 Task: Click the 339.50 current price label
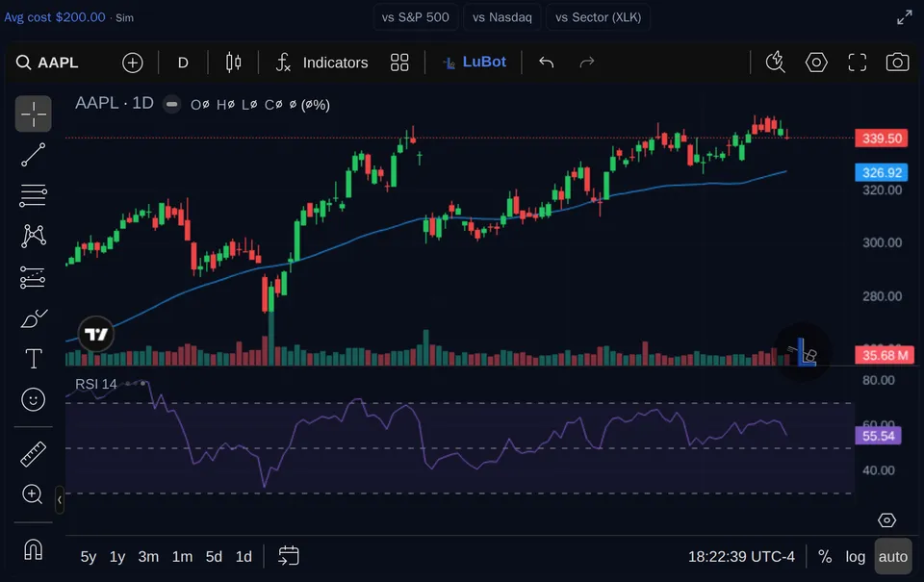(882, 139)
